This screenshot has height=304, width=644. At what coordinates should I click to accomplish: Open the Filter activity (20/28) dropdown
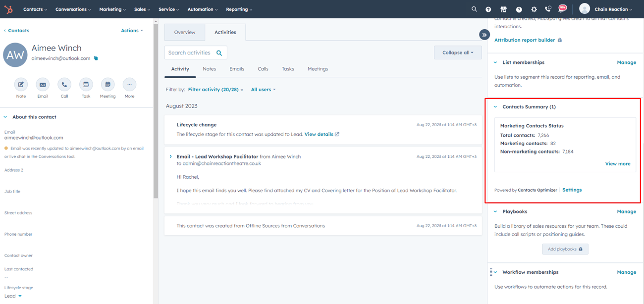[214, 90]
